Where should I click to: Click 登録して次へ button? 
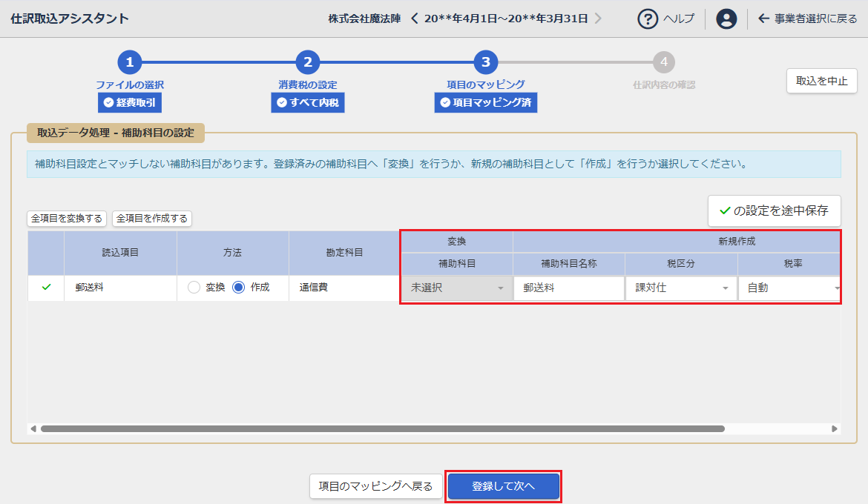(503, 486)
